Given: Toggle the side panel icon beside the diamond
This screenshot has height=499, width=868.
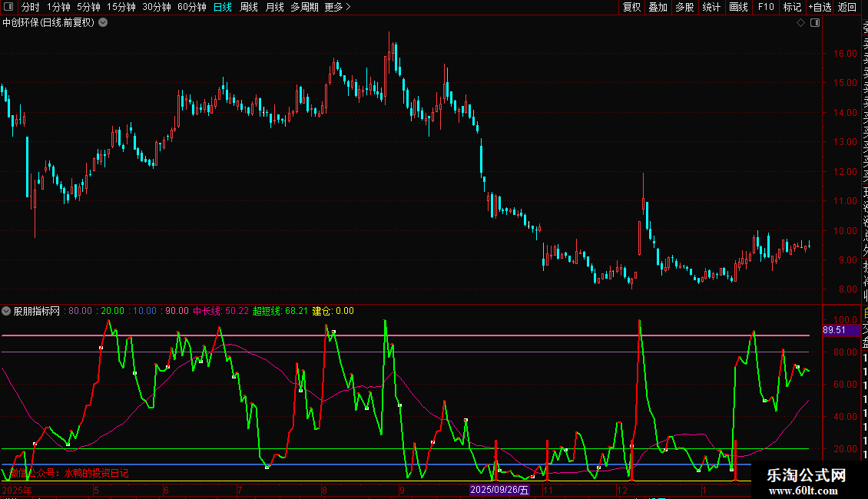Looking at the screenshot, I should pos(815,23).
